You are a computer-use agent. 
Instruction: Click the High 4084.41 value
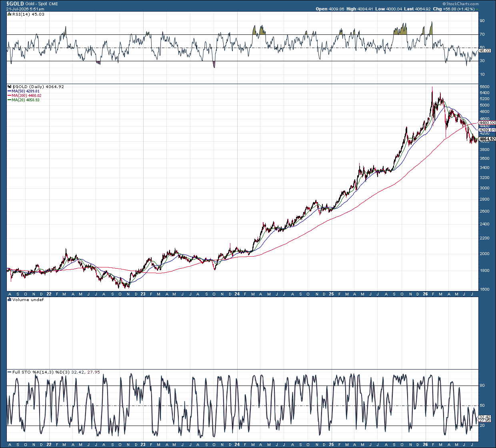pos(359,9)
